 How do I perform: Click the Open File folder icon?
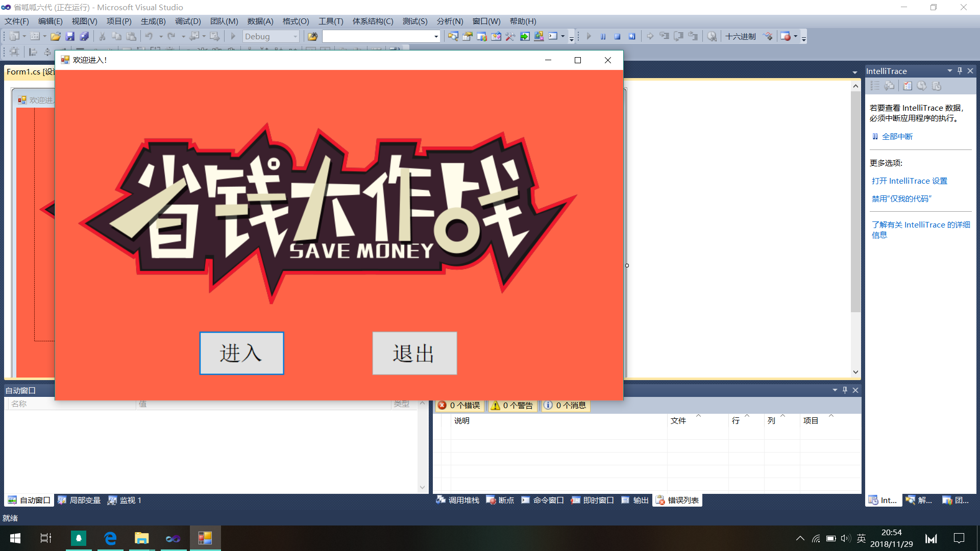pos(56,36)
